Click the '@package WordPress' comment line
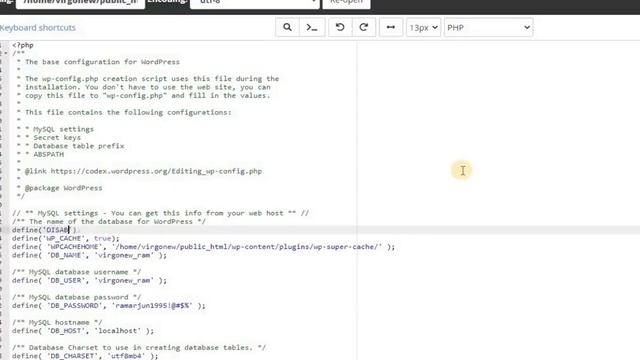 (63, 188)
